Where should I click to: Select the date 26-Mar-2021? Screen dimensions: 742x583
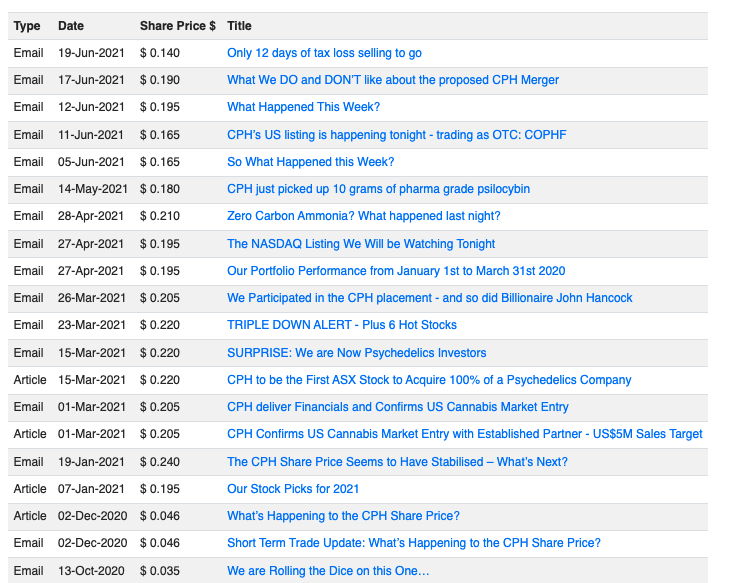click(92, 298)
